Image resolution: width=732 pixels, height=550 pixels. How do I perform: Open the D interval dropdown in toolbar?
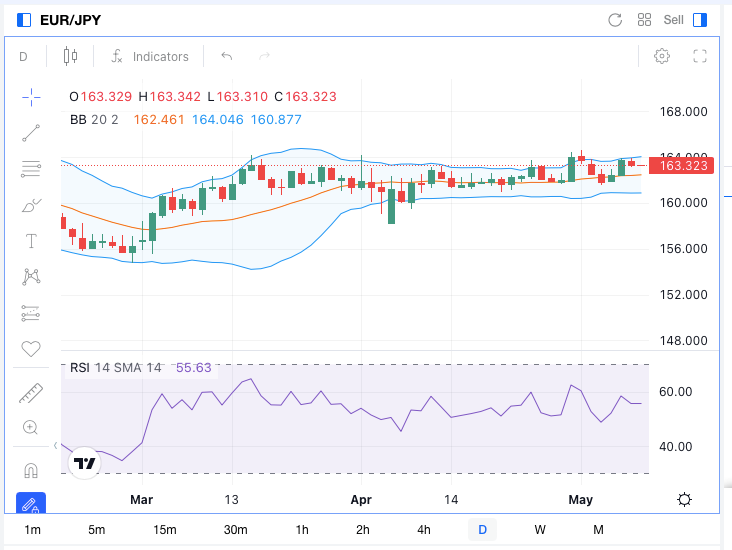(23, 56)
